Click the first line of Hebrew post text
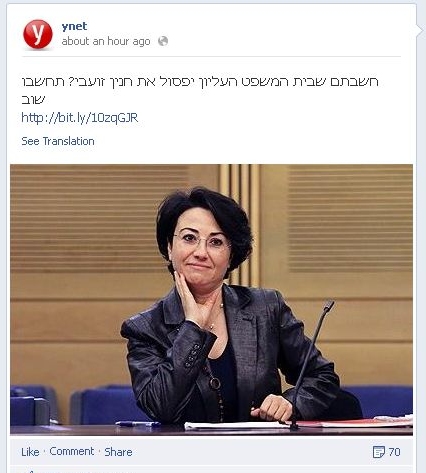 pyautogui.click(x=200, y=82)
